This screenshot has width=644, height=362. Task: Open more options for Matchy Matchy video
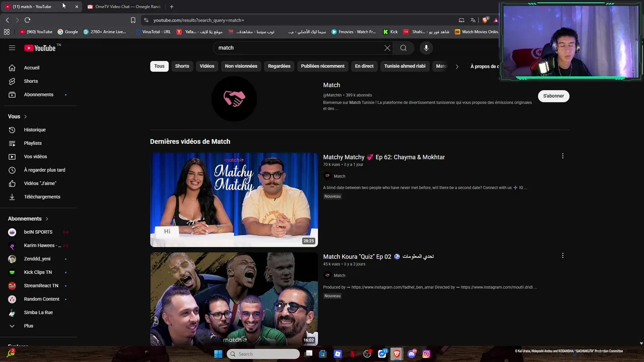562,156
